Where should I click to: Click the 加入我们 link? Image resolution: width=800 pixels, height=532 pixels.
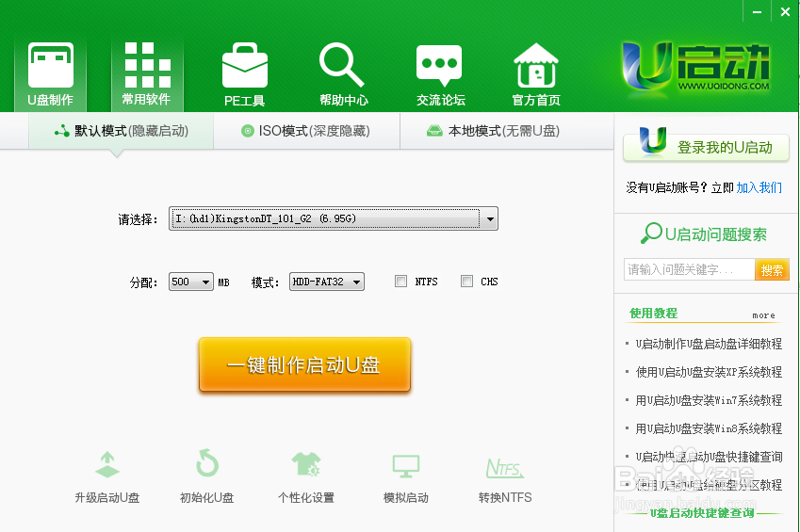coord(759,187)
